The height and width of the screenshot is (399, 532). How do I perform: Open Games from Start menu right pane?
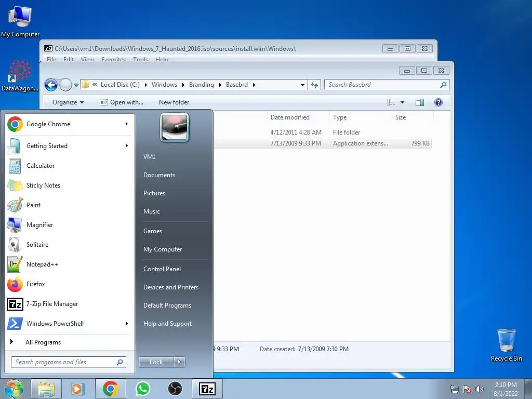[x=153, y=231]
